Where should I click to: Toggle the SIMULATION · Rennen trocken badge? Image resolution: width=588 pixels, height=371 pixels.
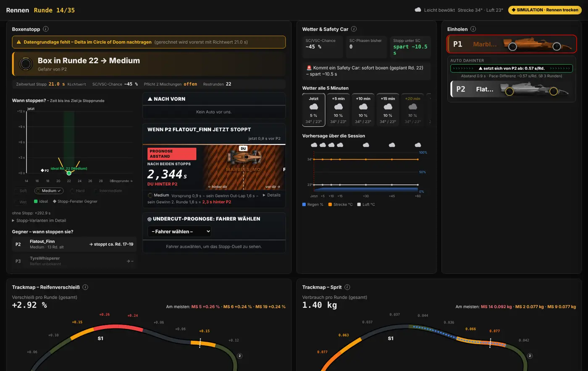click(545, 10)
